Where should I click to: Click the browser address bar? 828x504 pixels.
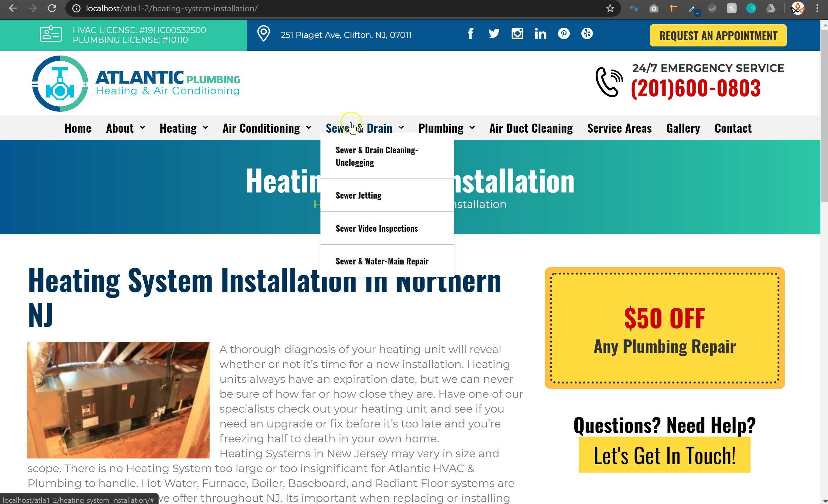click(x=336, y=9)
